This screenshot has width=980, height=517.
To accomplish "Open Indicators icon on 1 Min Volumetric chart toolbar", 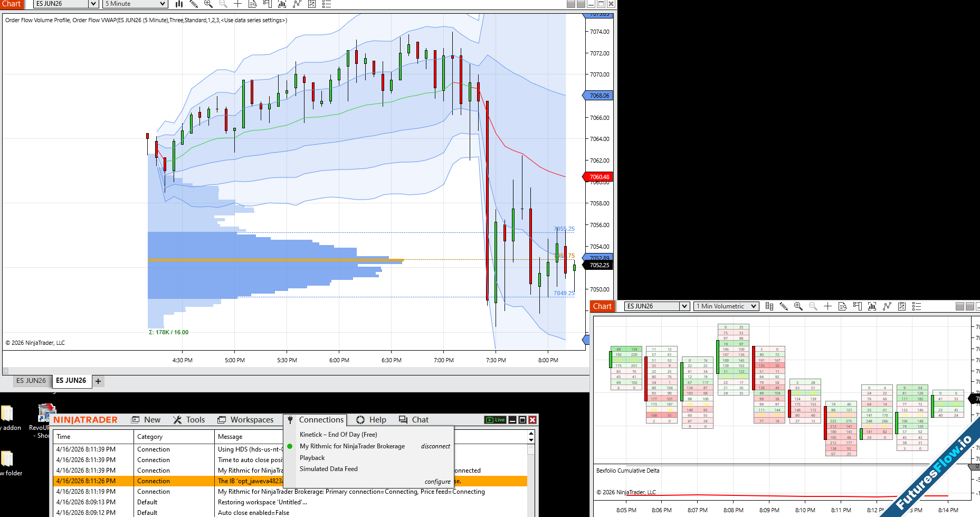I will pyautogui.click(x=872, y=306).
